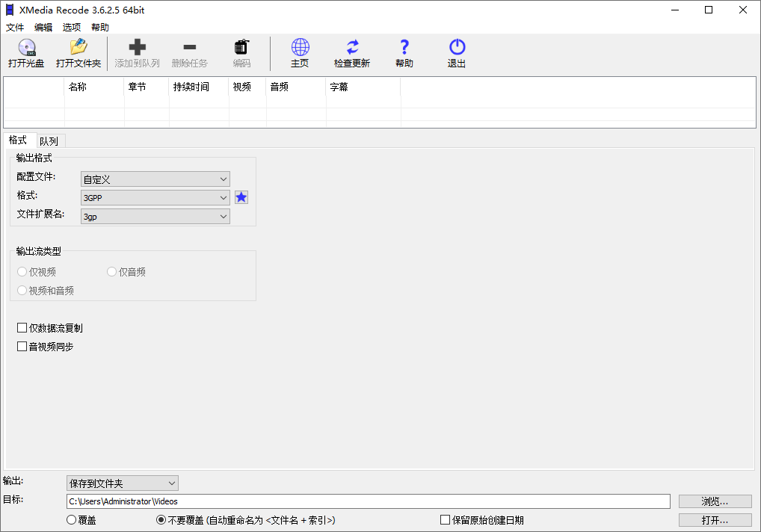Viewport: 761px width, 532px height.
Task: Switch to the 队列 tab
Action: [x=49, y=140]
